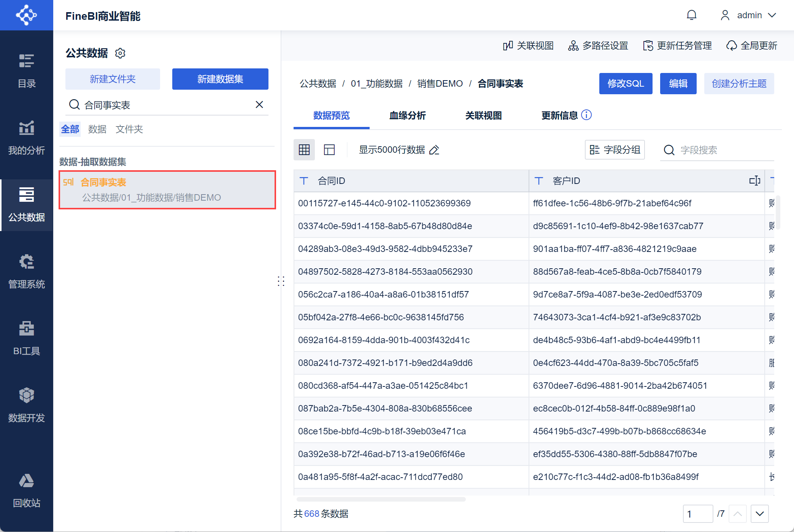Switch to the 关联视图 tab
The image size is (794, 532).
pyautogui.click(x=483, y=116)
